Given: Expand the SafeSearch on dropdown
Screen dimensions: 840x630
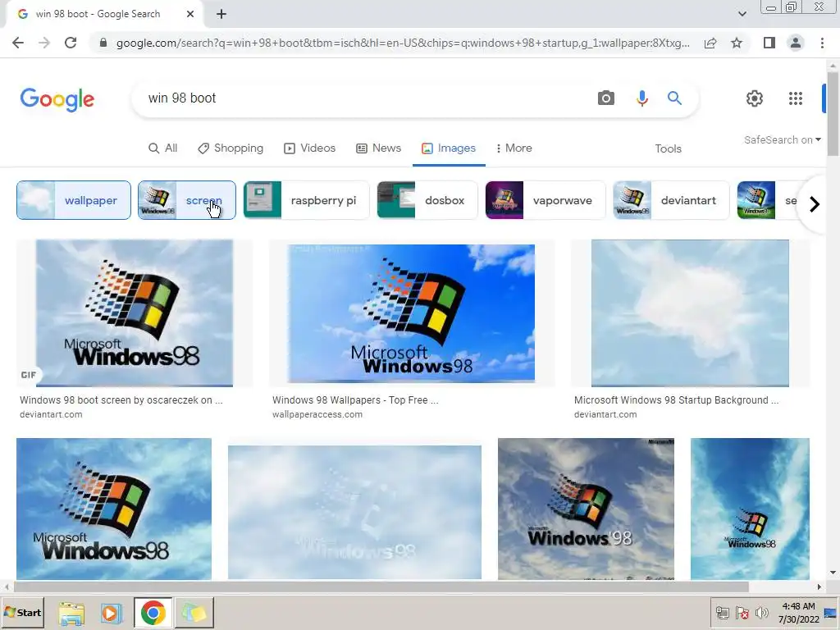Looking at the screenshot, I should [782, 139].
